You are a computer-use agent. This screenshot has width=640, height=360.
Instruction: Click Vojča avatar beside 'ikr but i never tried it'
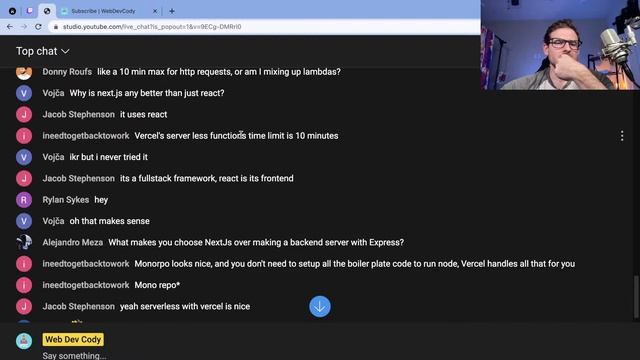(24, 157)
